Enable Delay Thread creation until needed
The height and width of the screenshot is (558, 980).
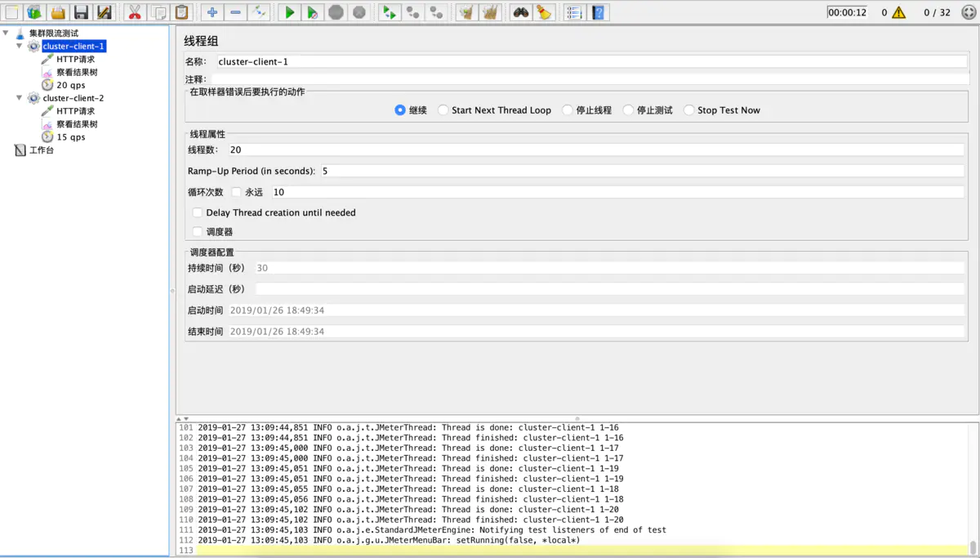(x=198, y=212)
